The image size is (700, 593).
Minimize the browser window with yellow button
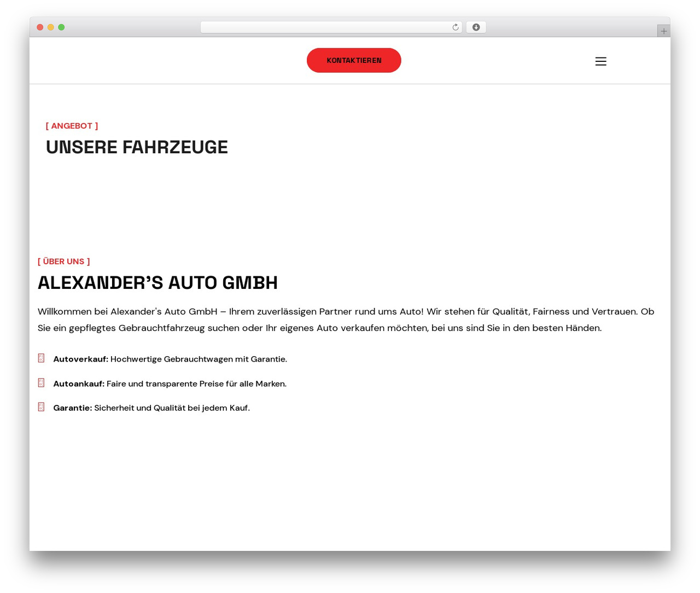click(51, 27)
